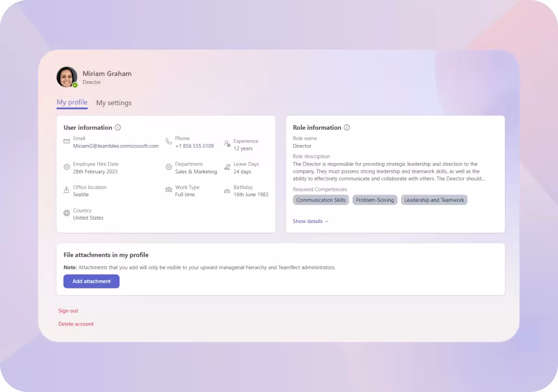Click the Role information info icon

347,128
